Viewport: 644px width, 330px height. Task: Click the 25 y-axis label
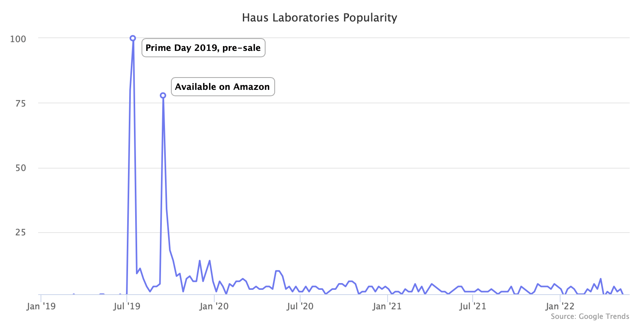pyautogui.click(x=21, y=232)
